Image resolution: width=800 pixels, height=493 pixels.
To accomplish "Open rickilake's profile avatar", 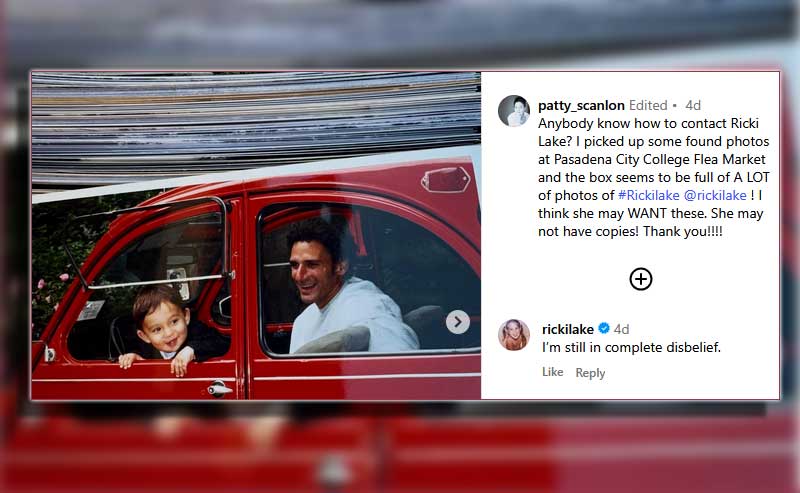I will [514, 335].
